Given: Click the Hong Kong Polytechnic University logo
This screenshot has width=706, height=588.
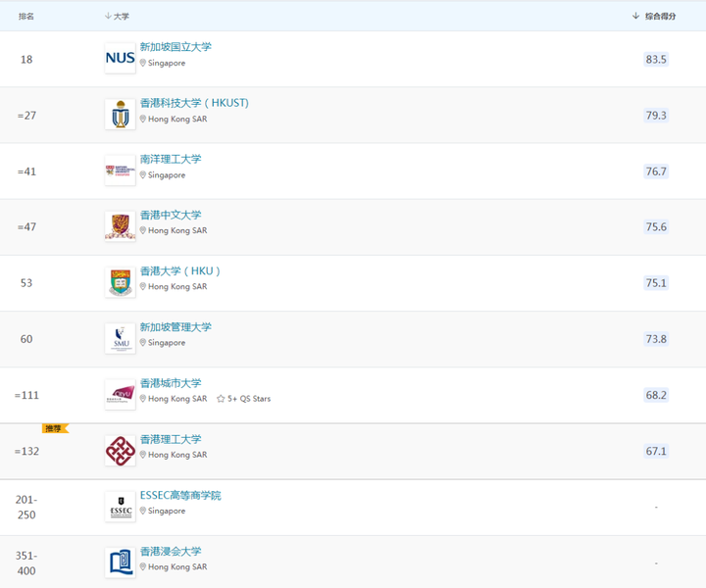Looking at the screenshot, I should (x=121, y=451).
